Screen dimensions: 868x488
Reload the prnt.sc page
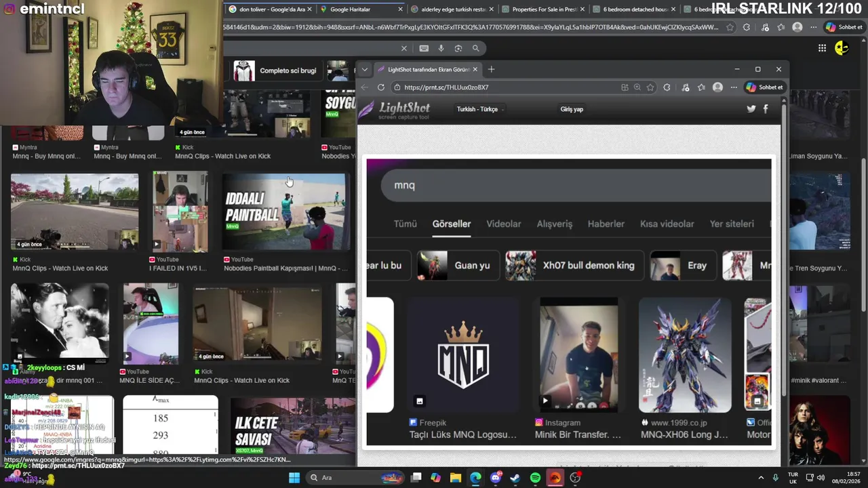(x=381, y=87)
